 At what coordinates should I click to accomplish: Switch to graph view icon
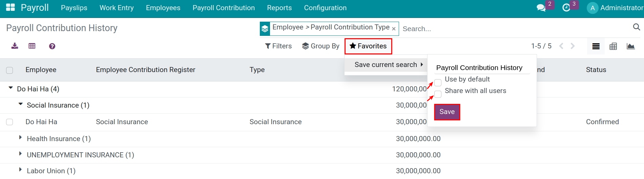click(x=631, y=46)
